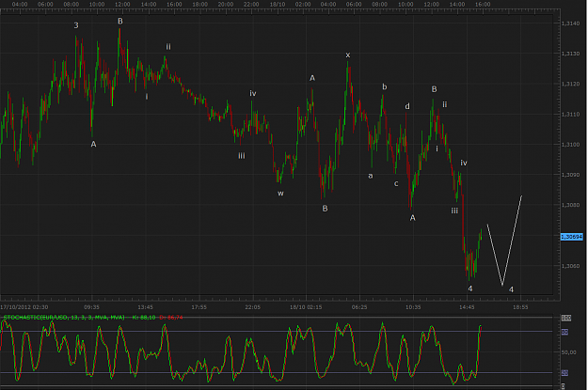The height and width of the screenshot is (390, 588).
Task: Click the 14:45 time axis label
Action: 467,307
